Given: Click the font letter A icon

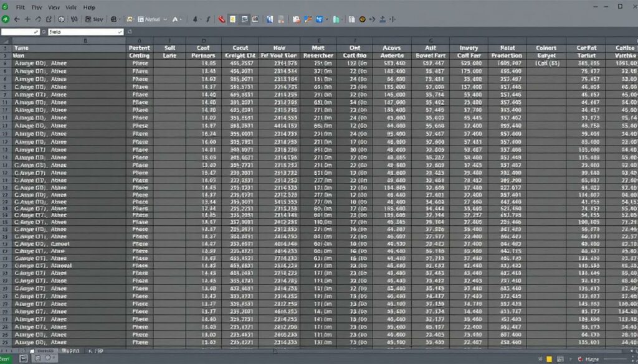Looking at the screenshot, I should coord(175,19).
